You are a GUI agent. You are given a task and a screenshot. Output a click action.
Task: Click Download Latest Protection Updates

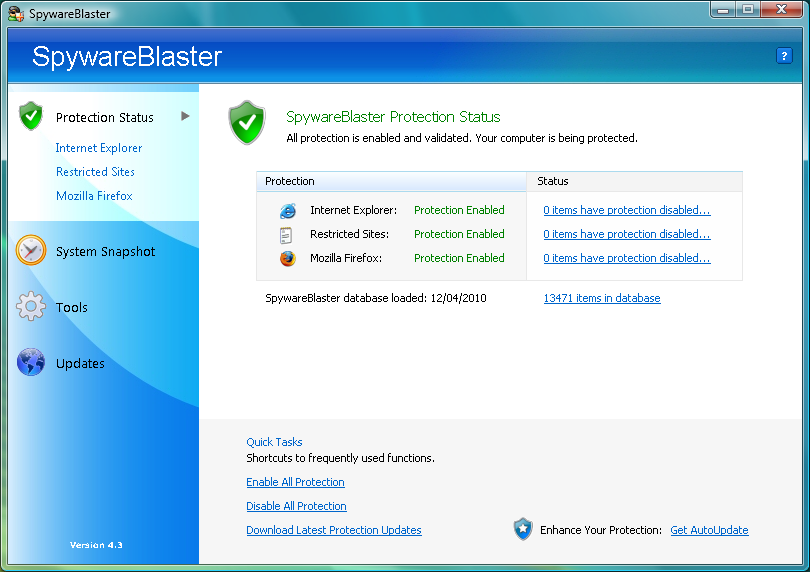pyautogui.click(x=334, y=530)
